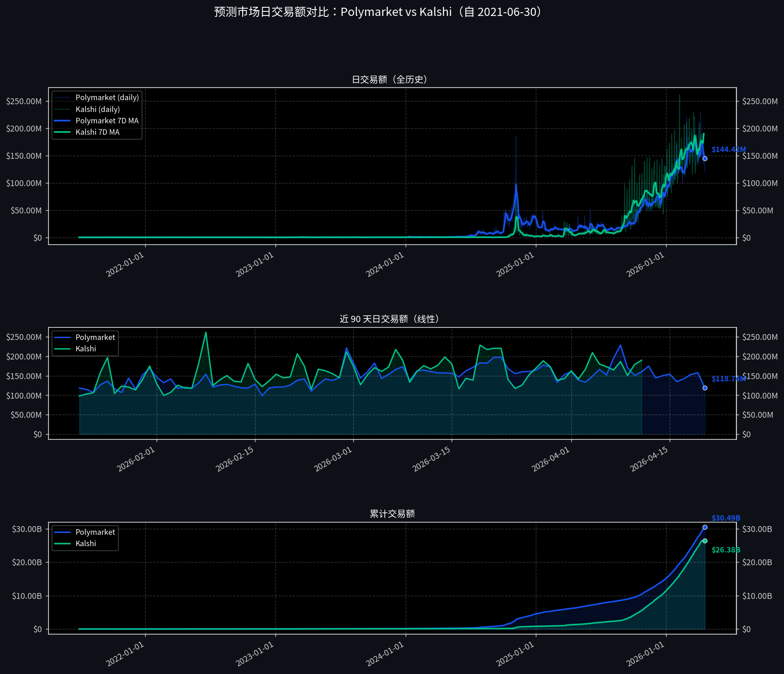
Task: Click "2025-01-01" under the full-history chart
Action: click(515, 264)
